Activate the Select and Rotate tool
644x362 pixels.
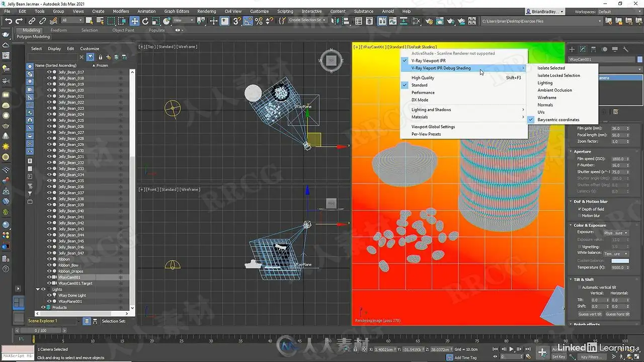[145, 21]
